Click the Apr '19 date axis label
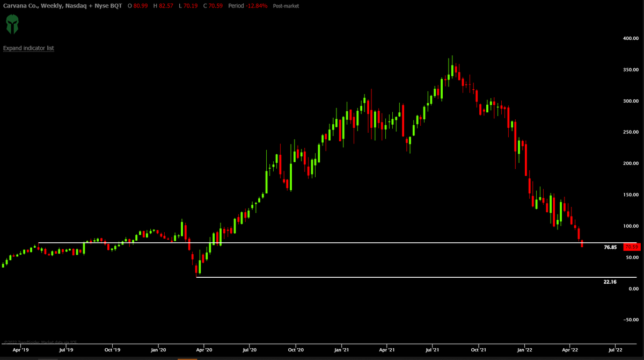Image resolution: width=644 pixels, height=360 pixels. pos(20,349)
